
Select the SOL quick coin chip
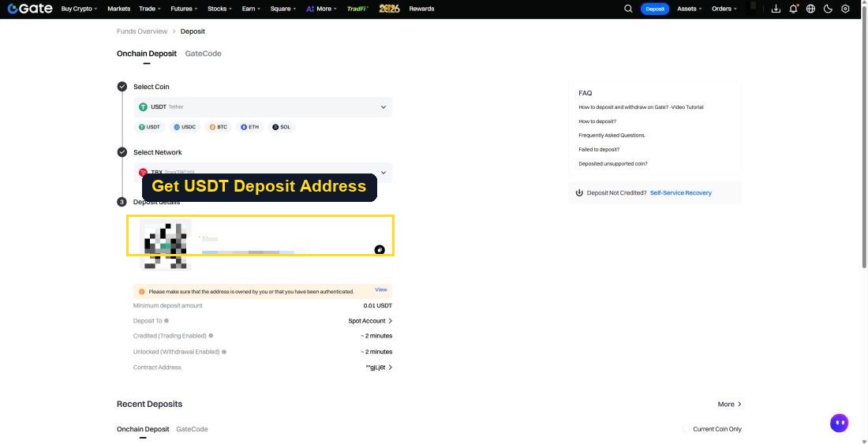[x=281, y=127]
